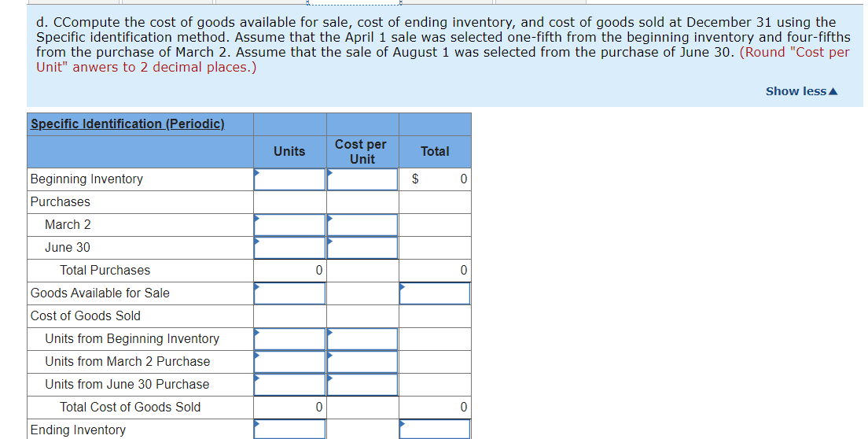
Task: Select Beginning Inventory Units input field
Action: (x=290, y=179)
